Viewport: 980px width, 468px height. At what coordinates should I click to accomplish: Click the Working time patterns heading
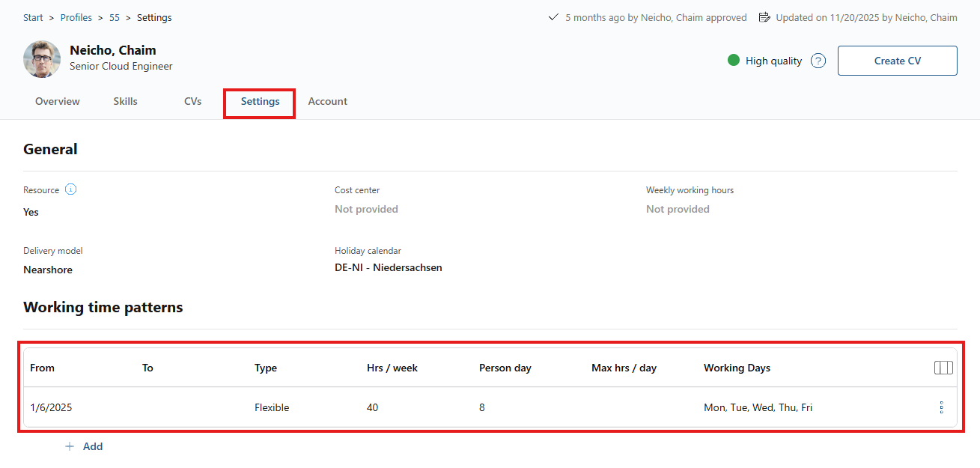point(103,307)
